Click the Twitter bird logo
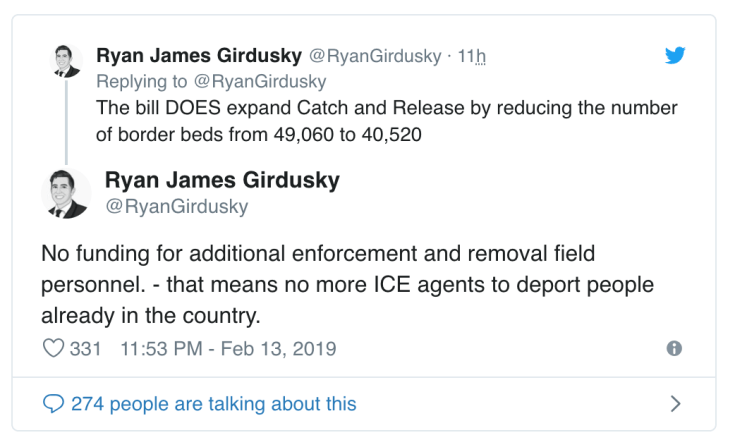Viewport: 735px width, 447px height. (676, 56)
